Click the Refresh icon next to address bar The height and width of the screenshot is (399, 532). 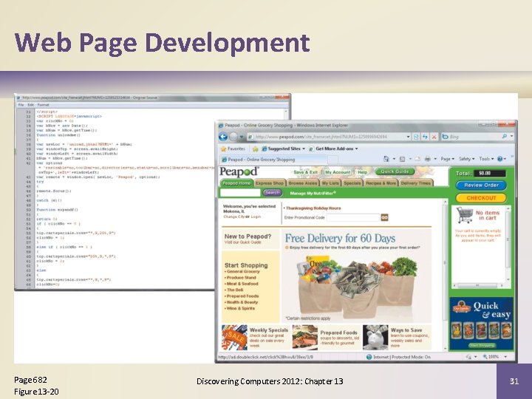tap(425, 137)
